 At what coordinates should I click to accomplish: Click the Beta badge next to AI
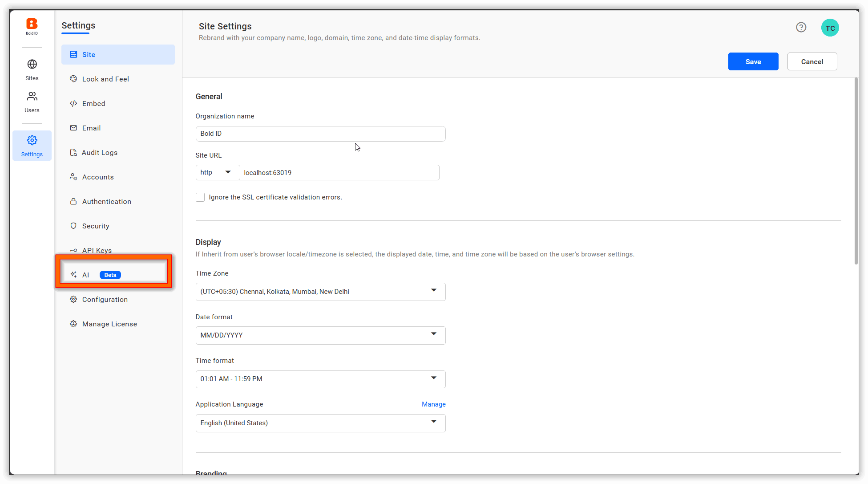pyautogui.click(x=110, y=275)
